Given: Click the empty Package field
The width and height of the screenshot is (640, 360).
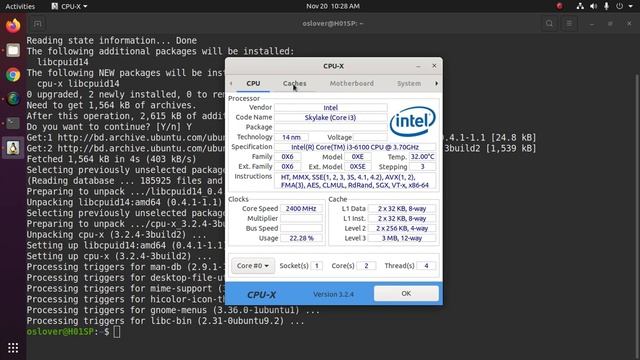Looking at the screenshot, I should click(331, 127).
